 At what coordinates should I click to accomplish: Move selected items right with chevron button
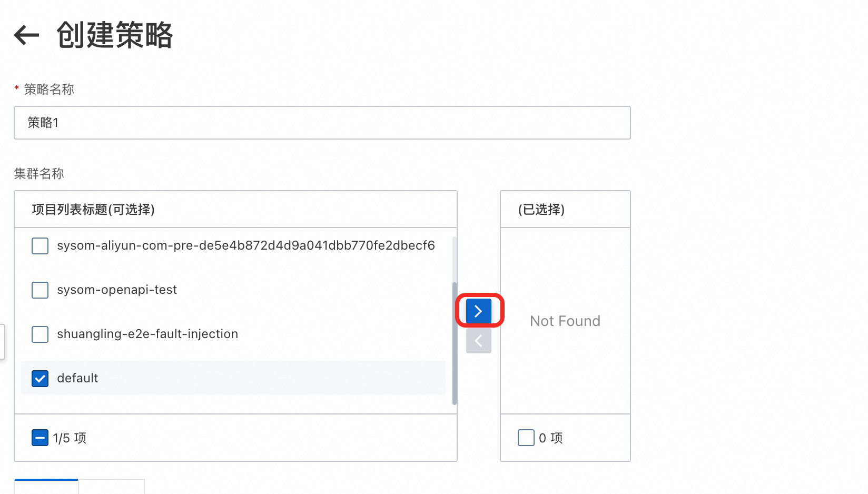tap(478, 311)
